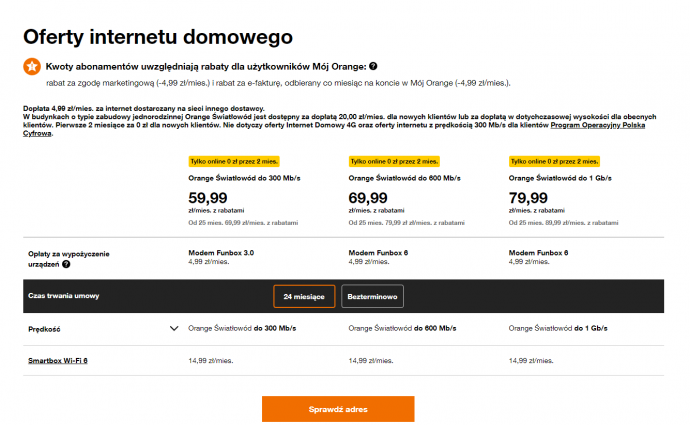Select the 24 miesiące contract duration

(x=304, y=297)
